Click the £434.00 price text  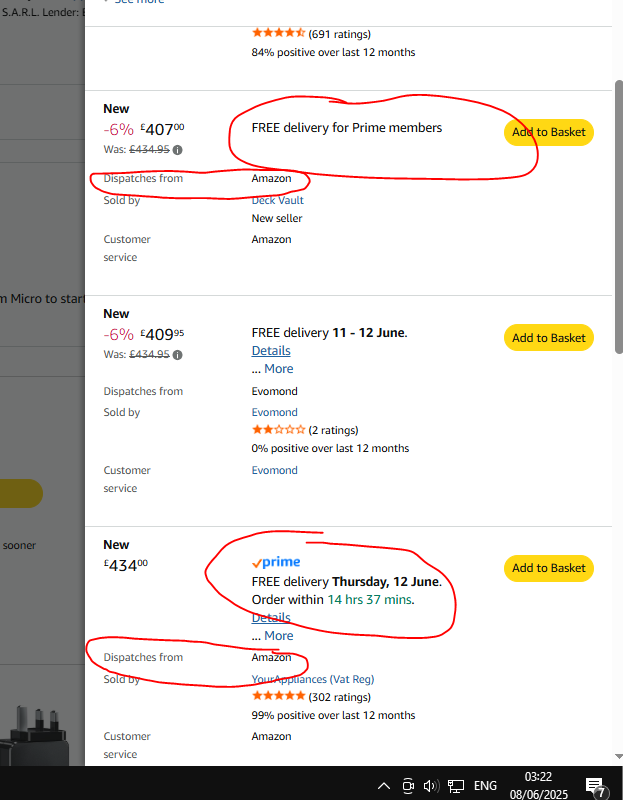pyautogui.click(x=126, y=565)
